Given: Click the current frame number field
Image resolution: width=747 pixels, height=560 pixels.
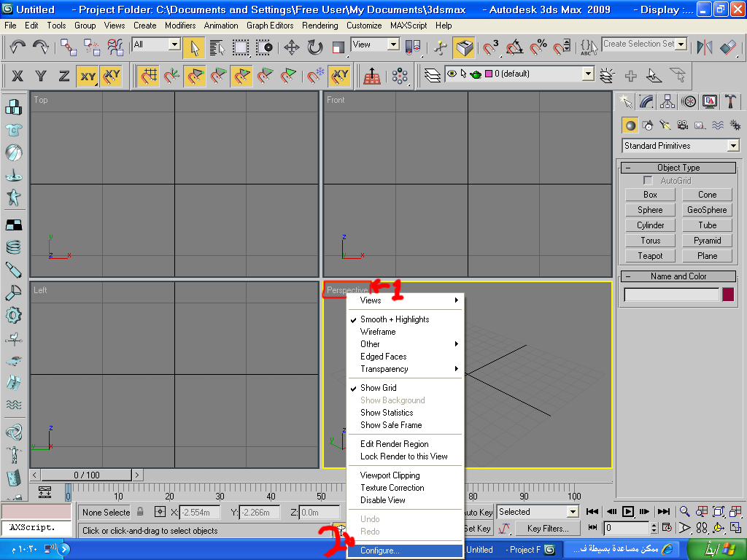Looking at the screenshot, I should (627, 528).
